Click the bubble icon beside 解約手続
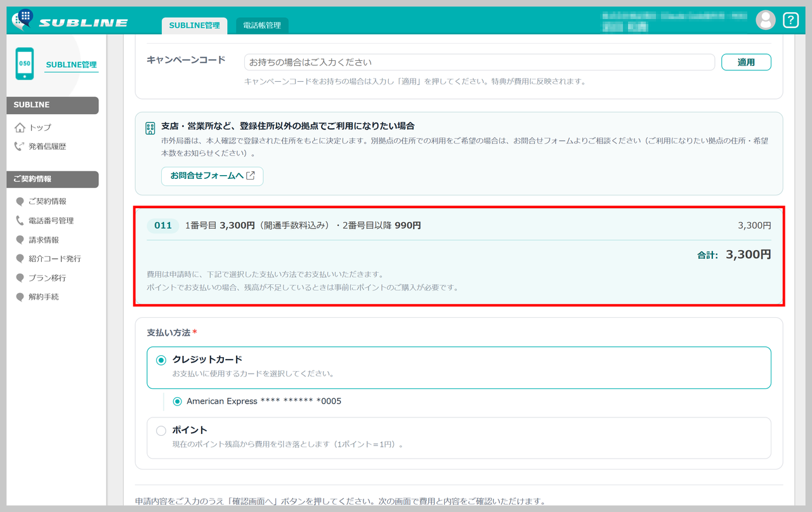Screen dimensions: 812x512 20,297
